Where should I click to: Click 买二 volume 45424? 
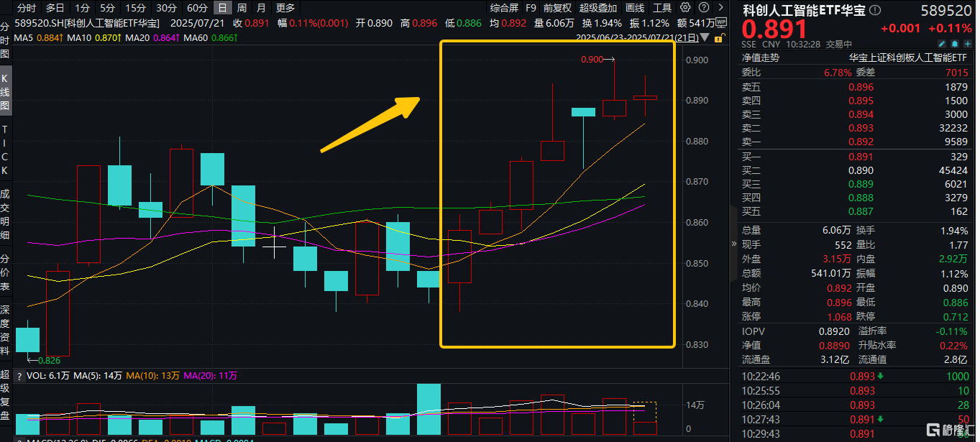(x=953, y=170)
